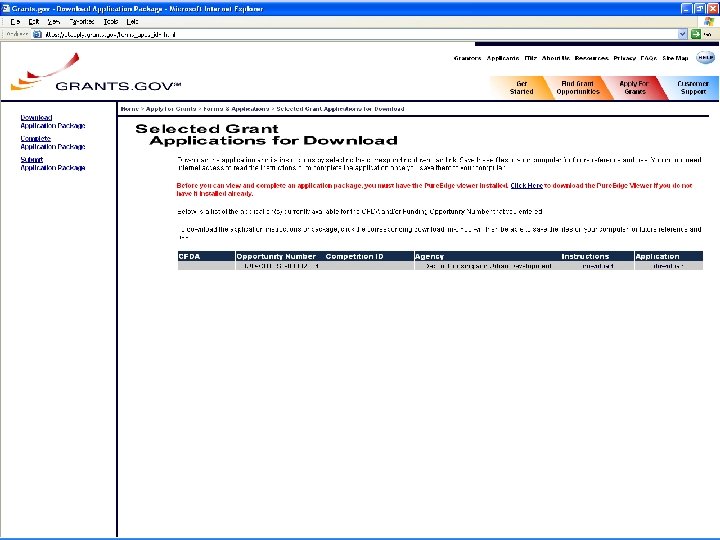Open the FAQs link
The image size is (720, 540).
(649, 58)
